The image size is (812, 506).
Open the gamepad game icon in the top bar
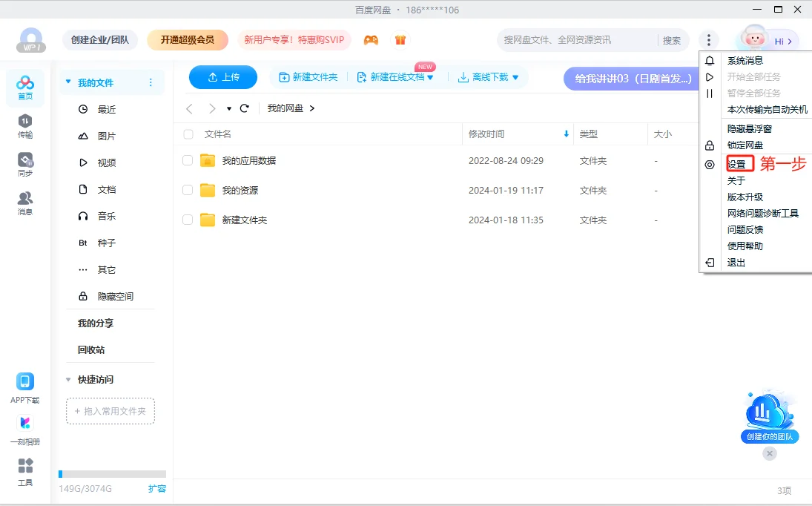[370, 39]
